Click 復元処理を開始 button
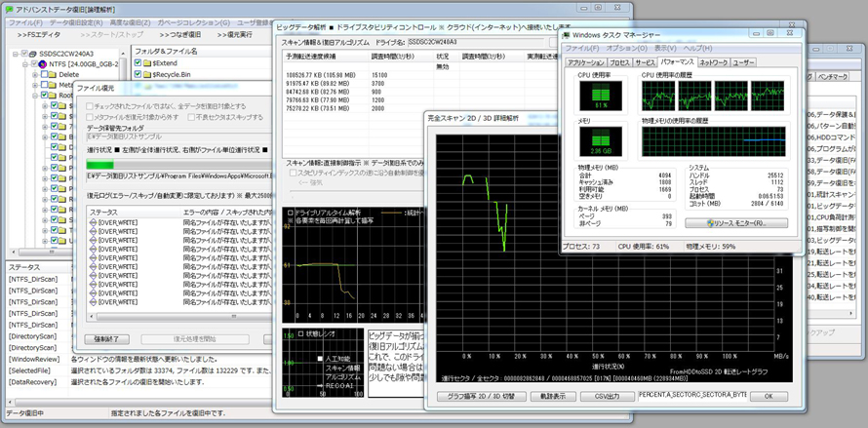Screen dimensions: 868x428 [x=197, y=339]
